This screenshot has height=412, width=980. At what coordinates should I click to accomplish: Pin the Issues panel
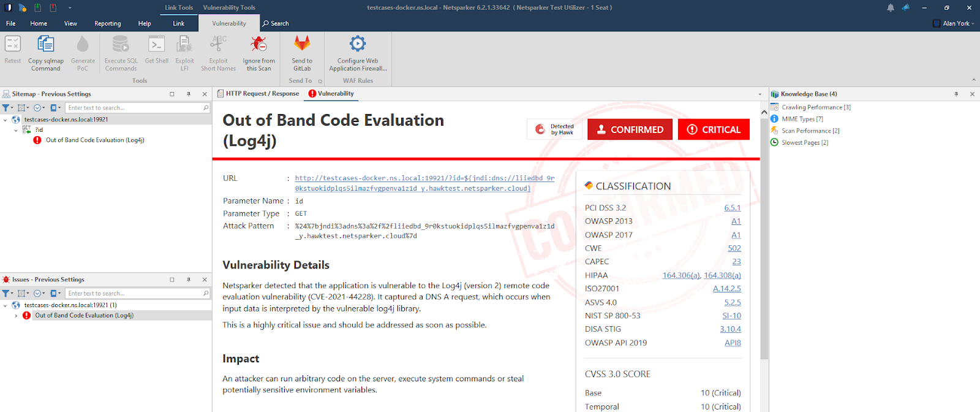pos(189,280)
